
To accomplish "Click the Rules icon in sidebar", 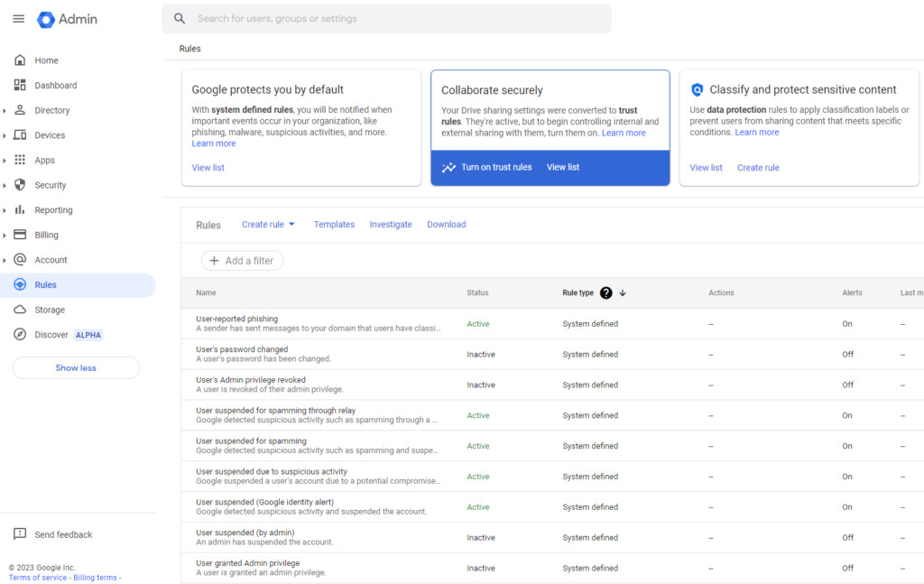I will (x=20, y=284).
